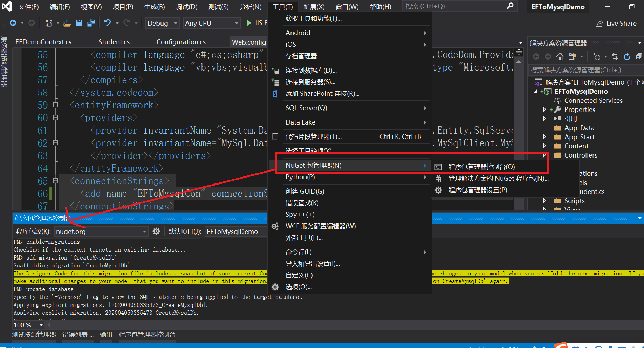Click the Package Manager Settings gear icon
This screenshot has height=348, width=644.
click(438, 190)
